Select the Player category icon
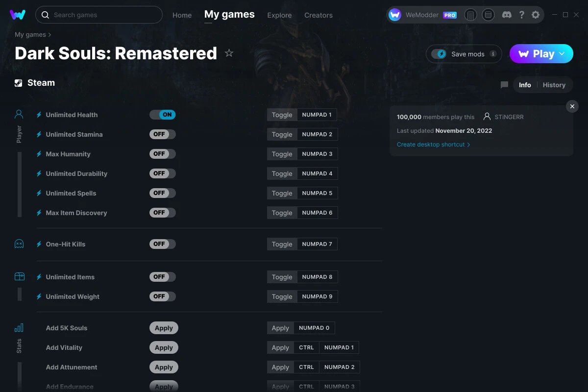Image resolution: width=588 pixels, height=392 pixels. [19, 115]
